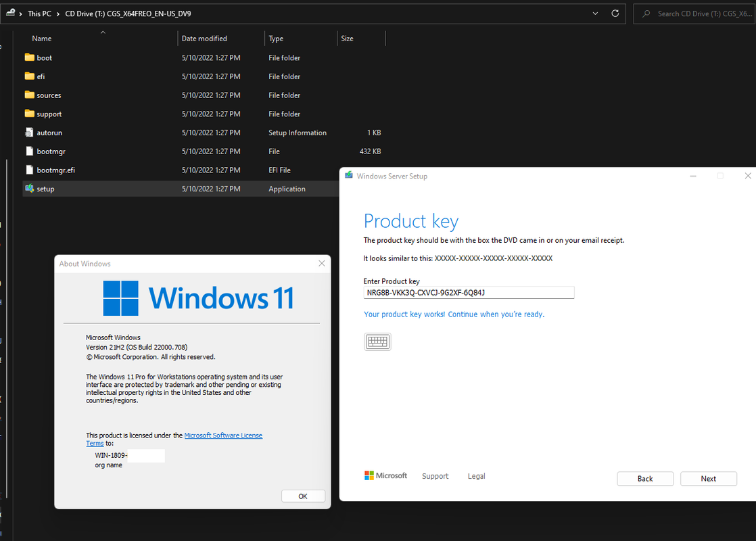756x541 pixels.
Task: Click the boot folder icon
Action: pyautogui.click(x=29, y=57)
